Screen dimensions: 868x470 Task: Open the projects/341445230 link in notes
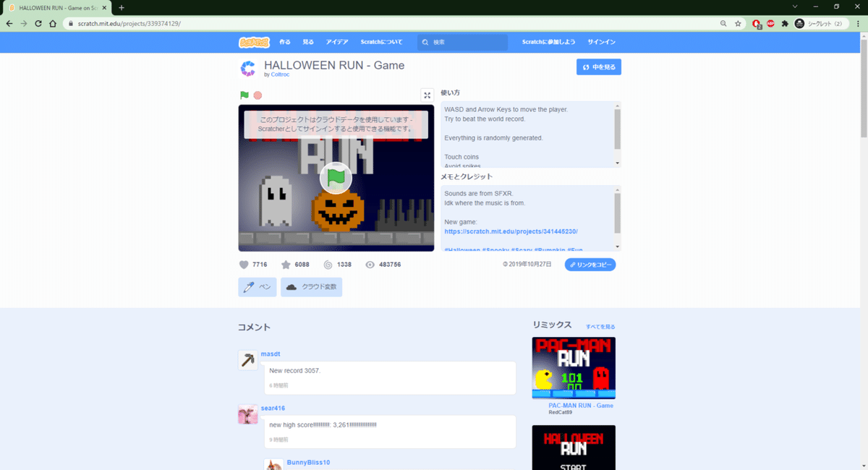(x=511, y=231)
